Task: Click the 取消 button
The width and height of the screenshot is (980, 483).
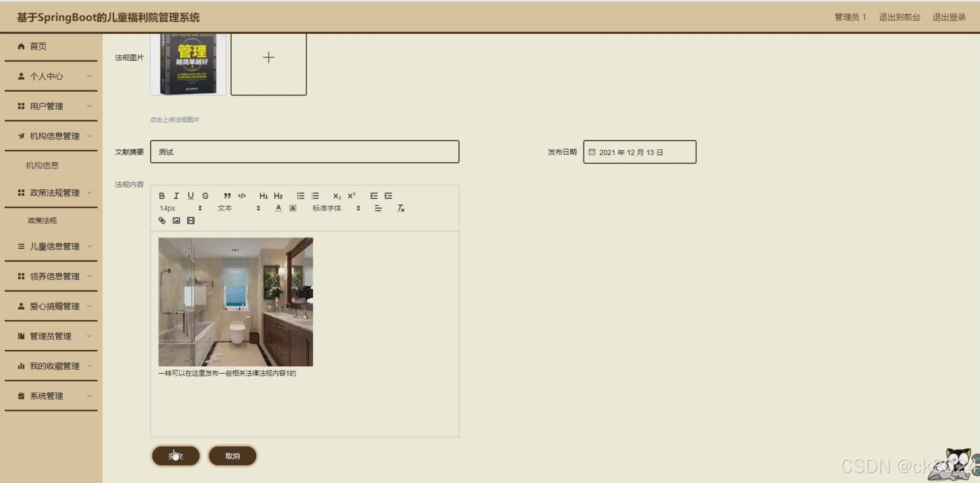Action: 233,456
